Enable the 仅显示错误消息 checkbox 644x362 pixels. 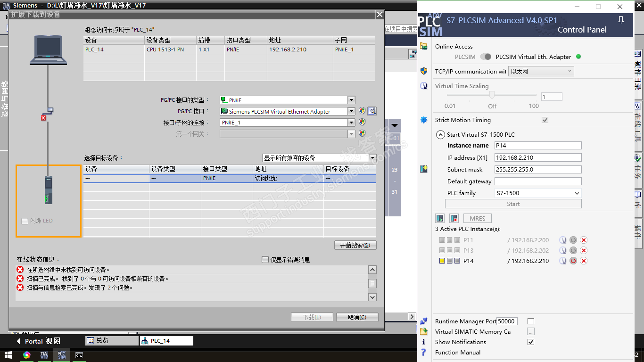265,260
